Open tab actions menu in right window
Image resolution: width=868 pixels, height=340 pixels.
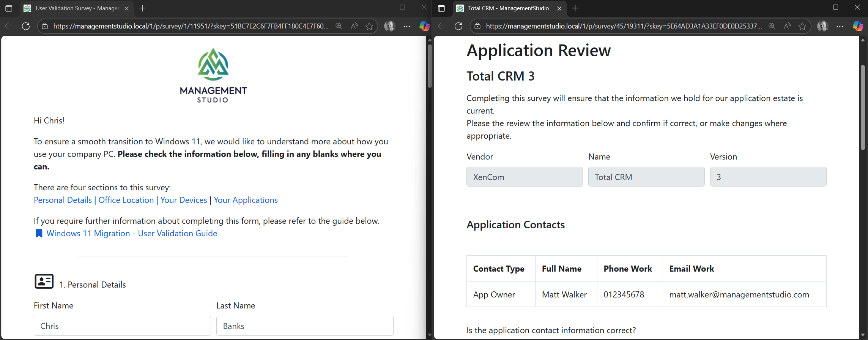(441, 8)
